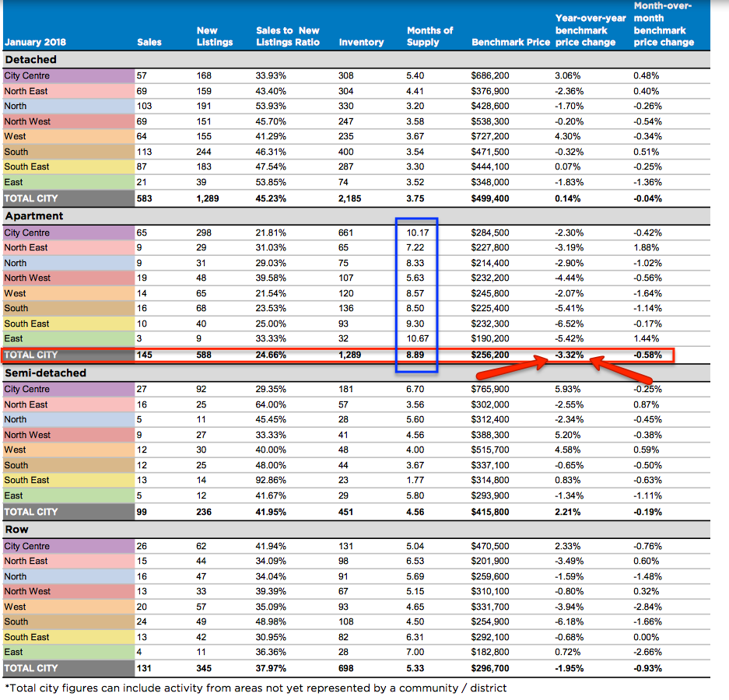The image size is (729, 700).
Task: Click Semi-detached South East months of supply 1.77
Action: pyautogui.click(x=415, y=480)
